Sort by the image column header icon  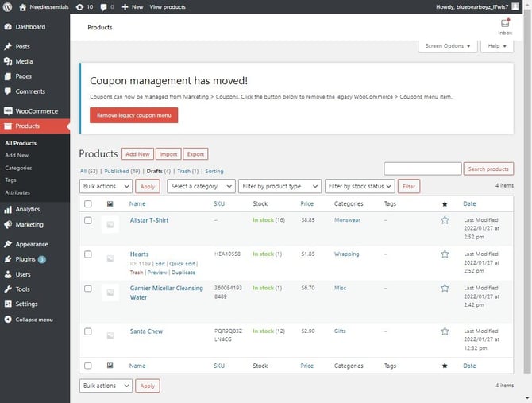click(110, 203)
